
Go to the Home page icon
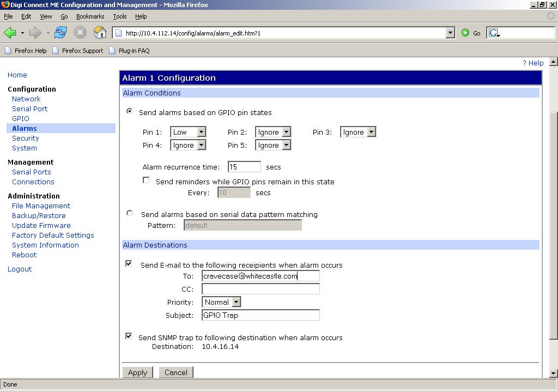[x=100, y=33]
